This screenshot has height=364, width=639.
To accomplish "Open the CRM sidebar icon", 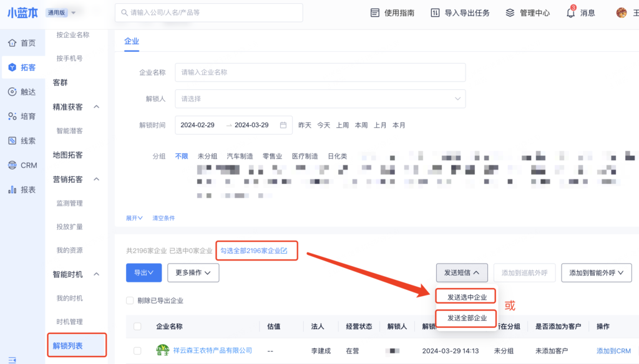I will (x=12, y=165).
